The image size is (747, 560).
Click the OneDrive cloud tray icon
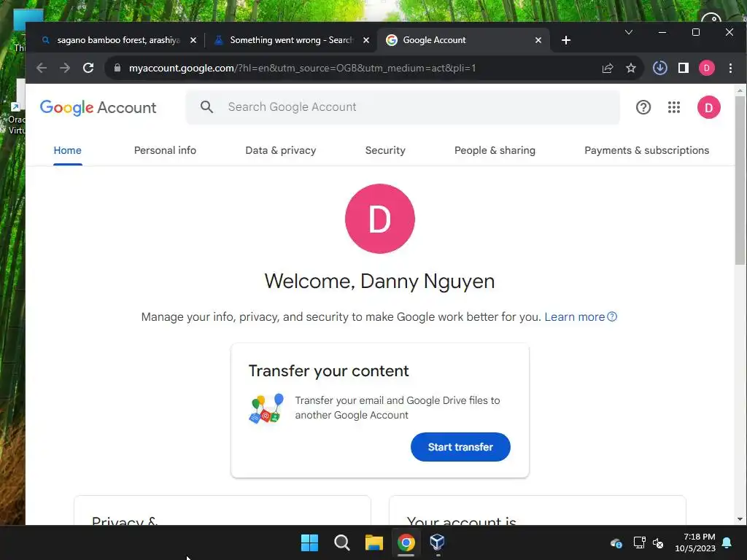pyautogui.click(x=616, y=542)
